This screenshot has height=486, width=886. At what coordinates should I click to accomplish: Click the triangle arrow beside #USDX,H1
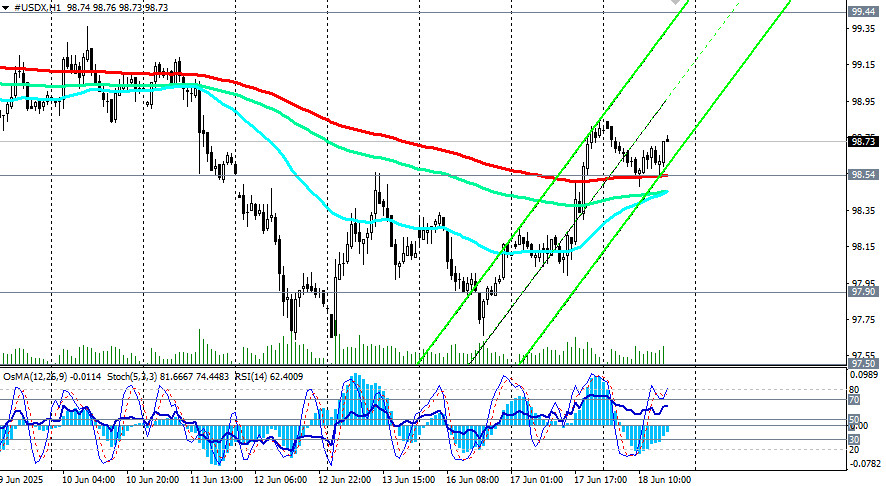coord(5,8)
